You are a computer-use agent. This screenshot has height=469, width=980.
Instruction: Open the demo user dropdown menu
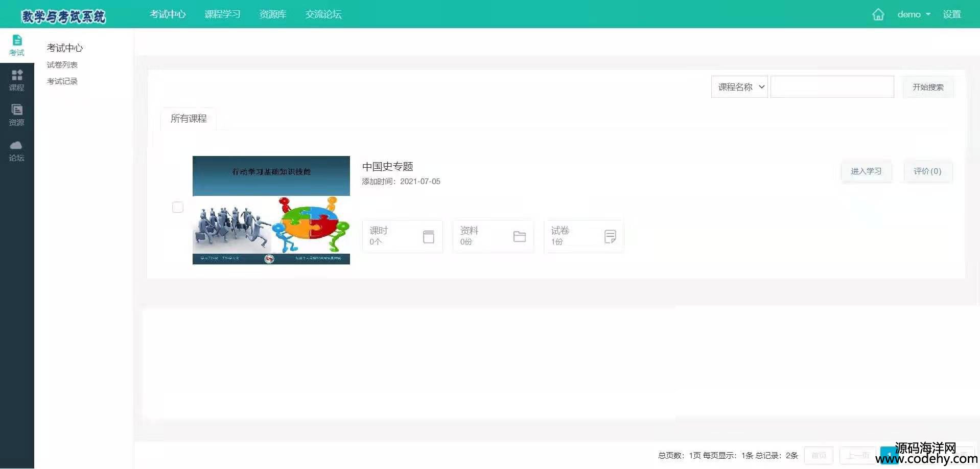pyautogui.click(x=914, y=14)
